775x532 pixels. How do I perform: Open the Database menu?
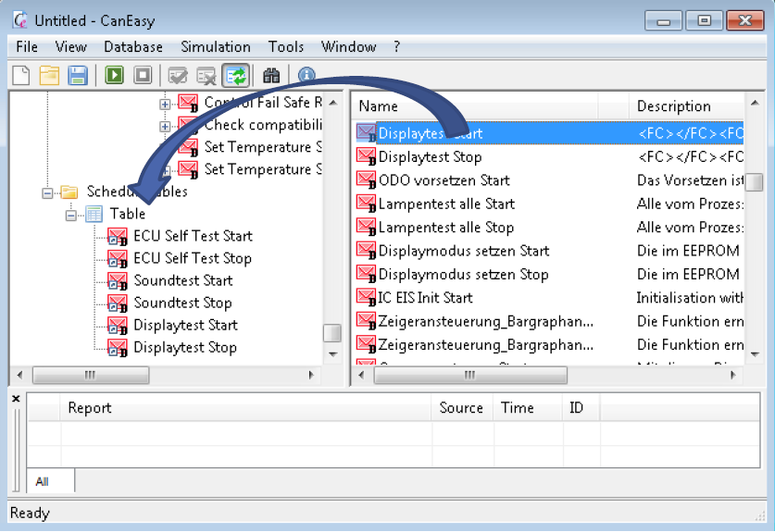[132, 47]
